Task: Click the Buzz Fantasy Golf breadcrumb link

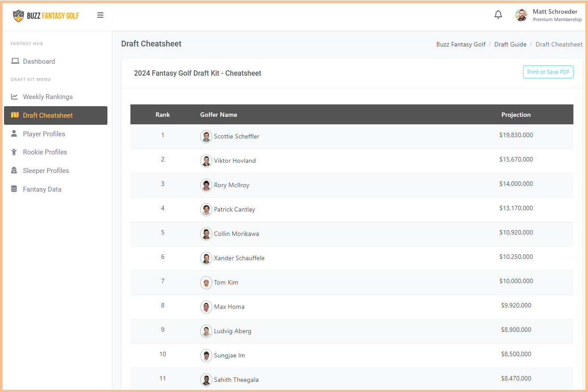Action: coord(461,44)
